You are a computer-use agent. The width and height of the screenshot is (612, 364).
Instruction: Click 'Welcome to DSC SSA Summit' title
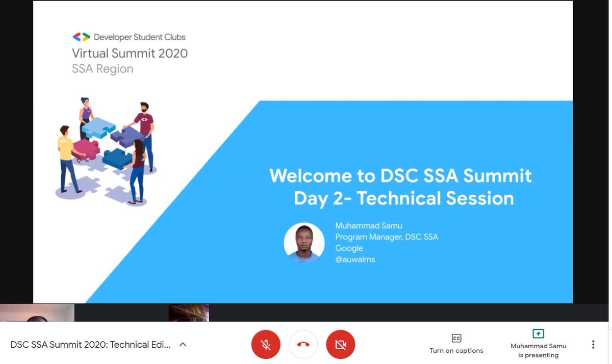[x=400, y=176]
